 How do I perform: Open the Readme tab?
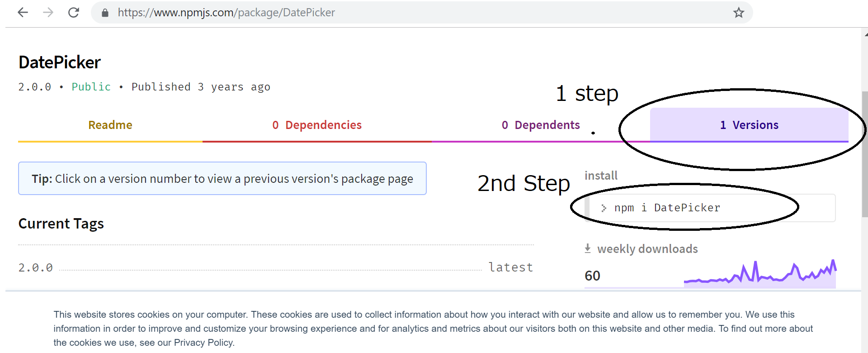[110, 125]
